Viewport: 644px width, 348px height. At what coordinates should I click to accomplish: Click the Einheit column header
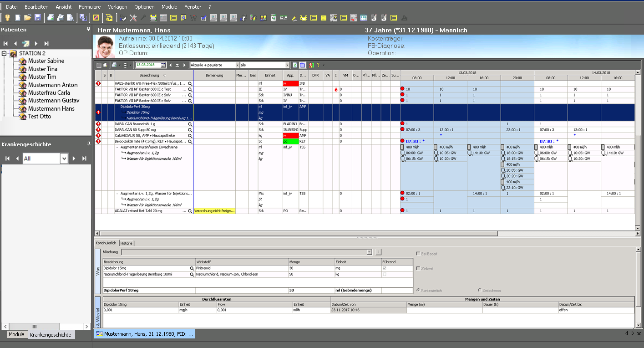(270, 76)
